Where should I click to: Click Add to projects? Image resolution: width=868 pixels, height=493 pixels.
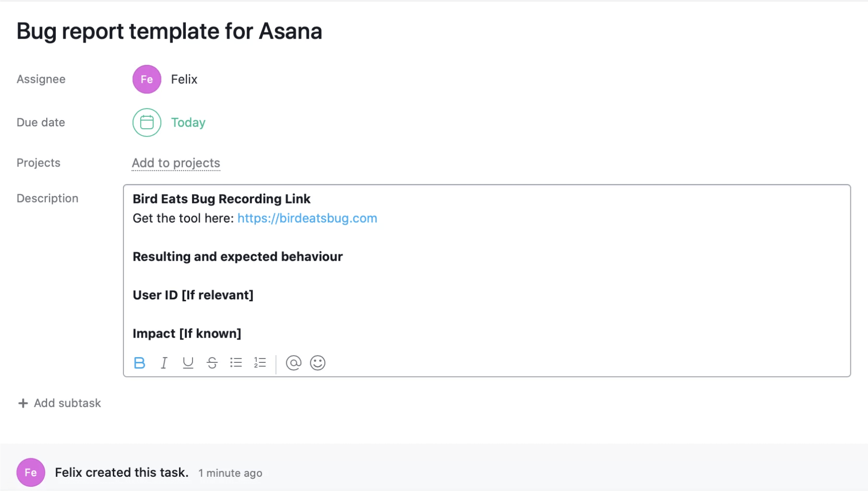[x=176, y=163]
